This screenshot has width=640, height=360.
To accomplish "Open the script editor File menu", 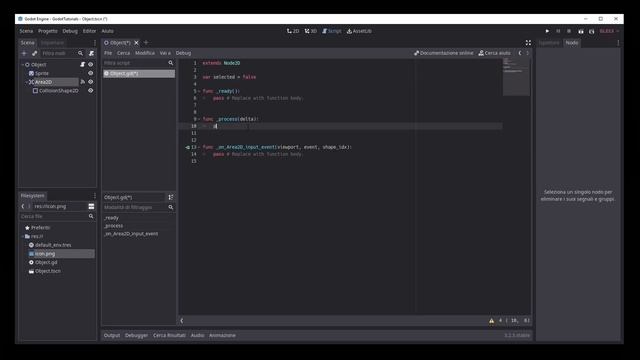I will (108, 53).
